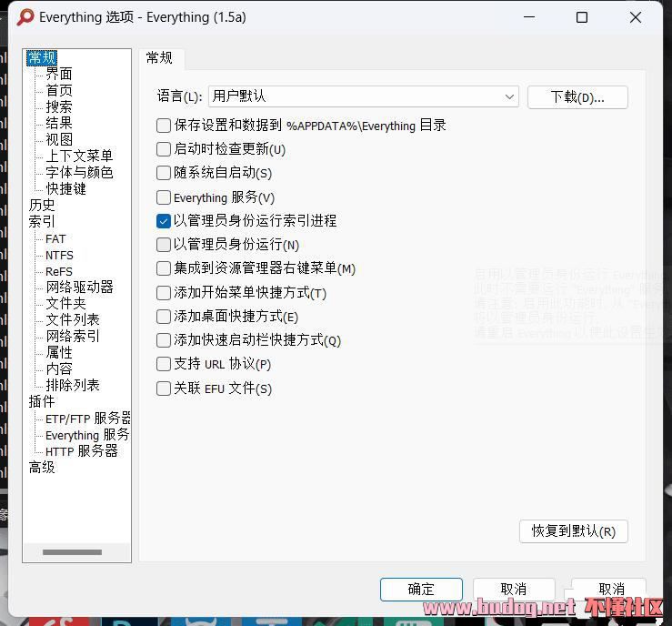Close the Everything options dialog
This screenshot has width=672, height=626.
pos(636,17)
